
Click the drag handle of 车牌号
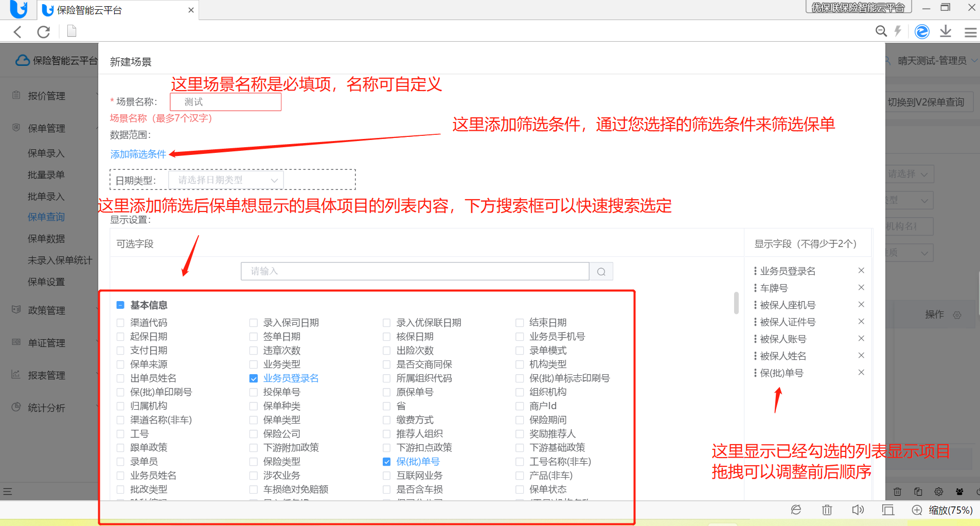point(755,288)
